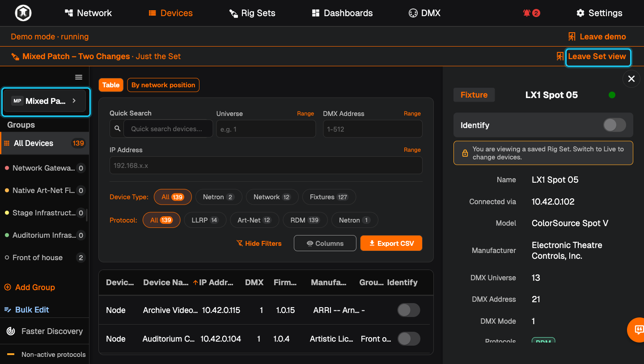Filter device type by Fixtures 127
This screenshot has height=364, width=644.
pos(329,197)
